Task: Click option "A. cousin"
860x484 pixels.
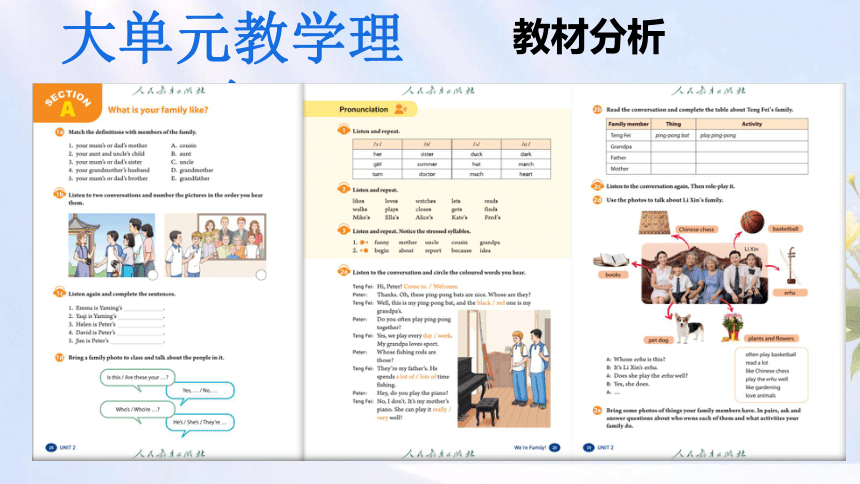Action: 183,145
